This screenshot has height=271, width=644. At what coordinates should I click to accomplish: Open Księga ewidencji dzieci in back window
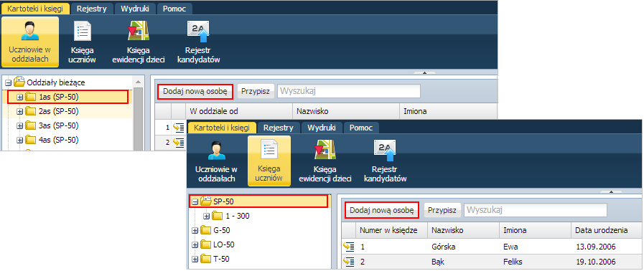coord(139,42)
